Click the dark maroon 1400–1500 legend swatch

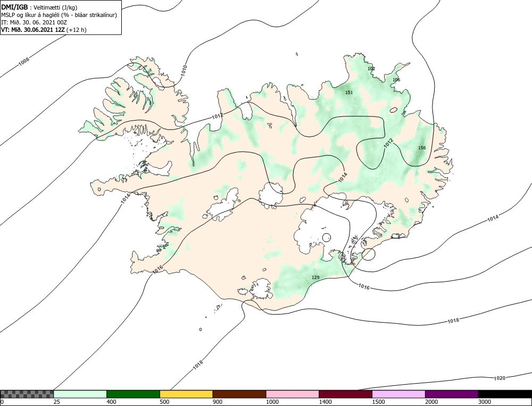click(345, 394)
